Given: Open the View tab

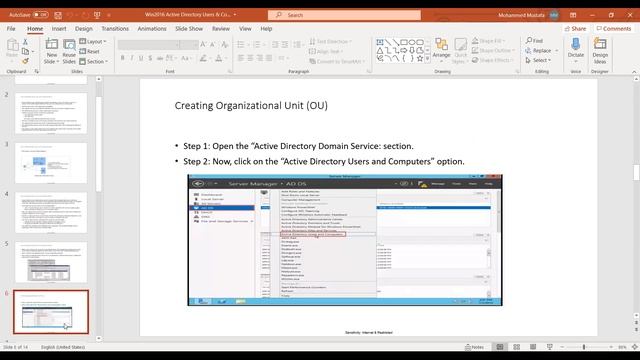Looking at the screenshot, I should coord(245,29).
